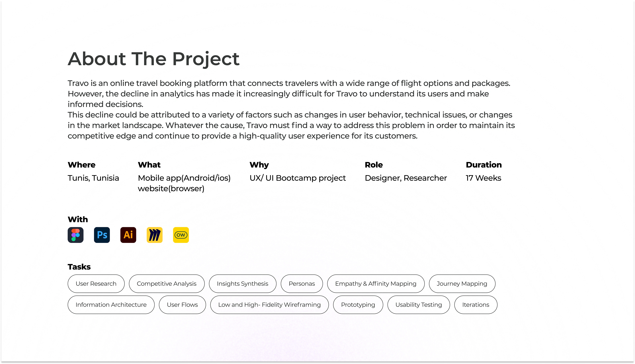The image size is (635, 364).
Task: Select the Information Architecture pill
Action: 111,305
